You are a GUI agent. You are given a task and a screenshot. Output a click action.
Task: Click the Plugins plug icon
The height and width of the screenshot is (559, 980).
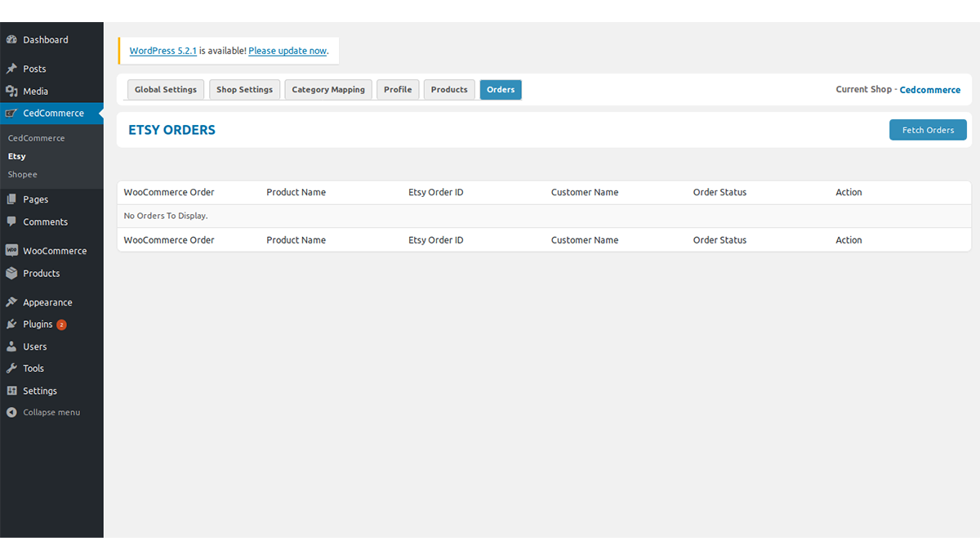click(11, 324)
